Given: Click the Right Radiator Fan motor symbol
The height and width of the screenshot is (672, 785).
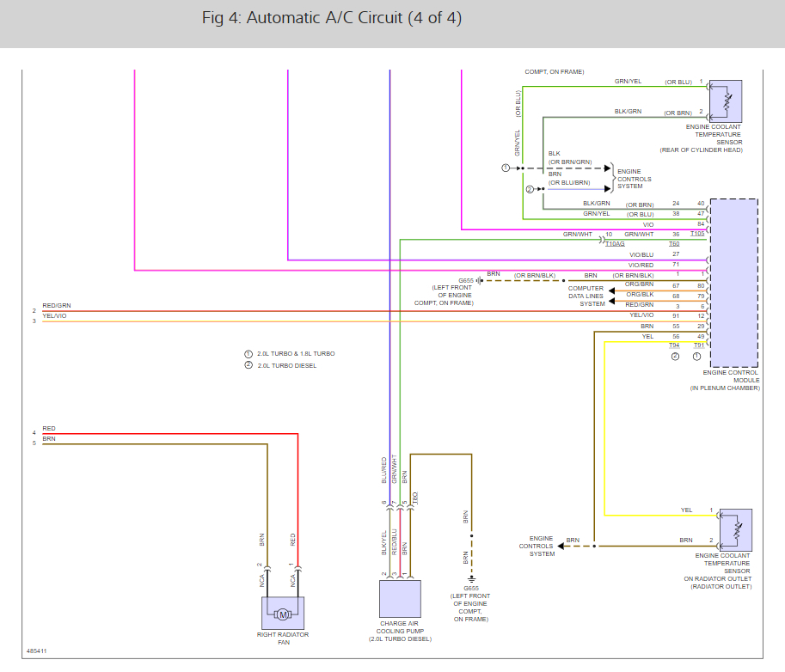Looking at the screenshot, I should coord(283,613).
